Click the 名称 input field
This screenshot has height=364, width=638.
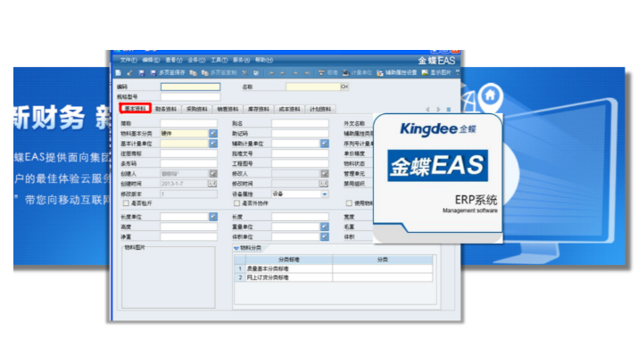[313, 87]
